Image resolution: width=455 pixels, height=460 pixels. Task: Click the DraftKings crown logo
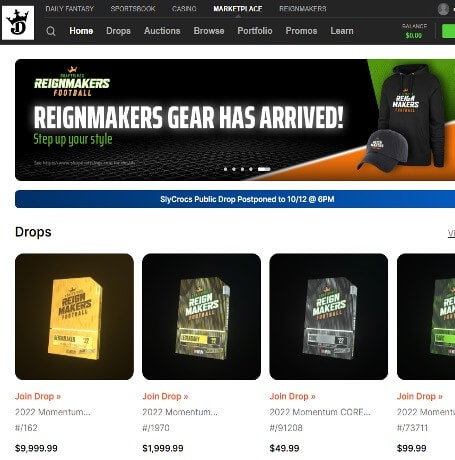pyautogui.click(x=18, y=23)
